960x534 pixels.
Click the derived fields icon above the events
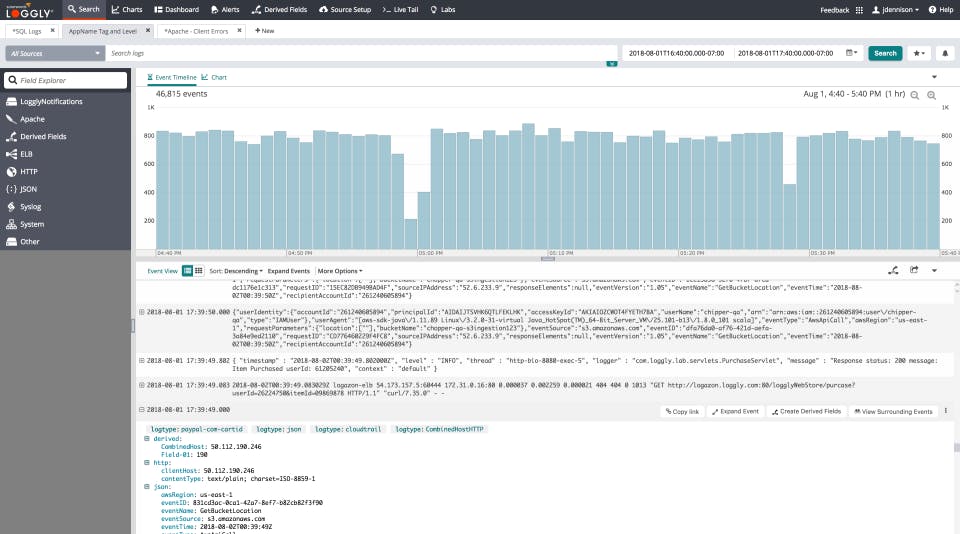893,270
